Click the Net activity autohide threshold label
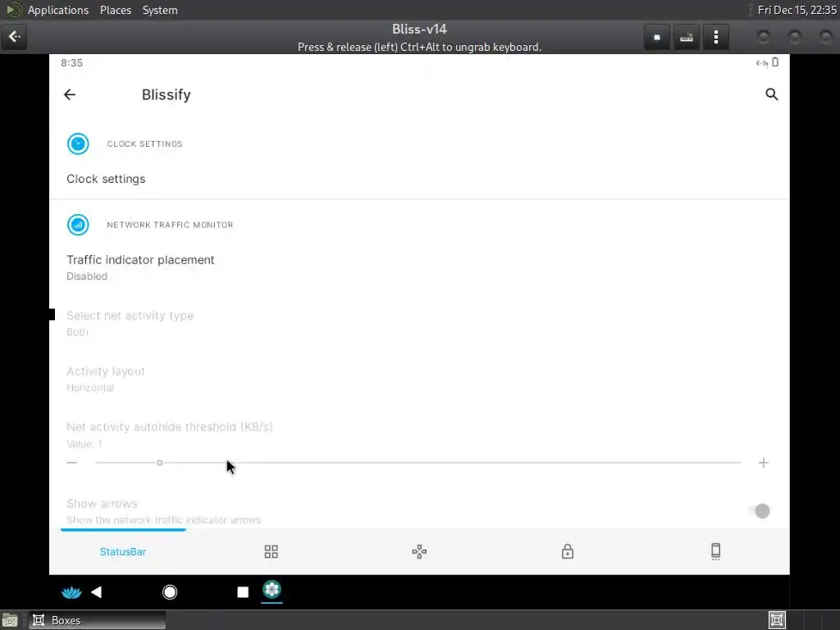The height and width of the screenshot is (630, 840). (169, 427)
